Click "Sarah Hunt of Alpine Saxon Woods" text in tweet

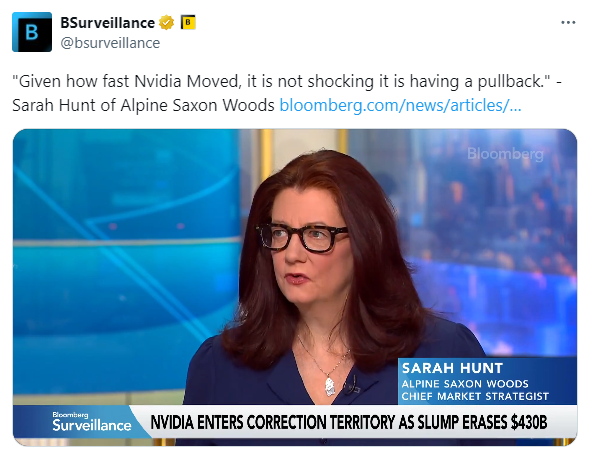pyautogui.click(x=143, y=105)
